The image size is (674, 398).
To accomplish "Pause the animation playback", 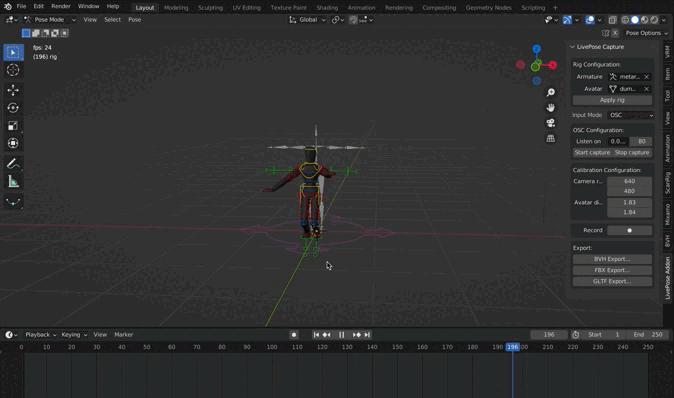I will (x=342, y=335).
